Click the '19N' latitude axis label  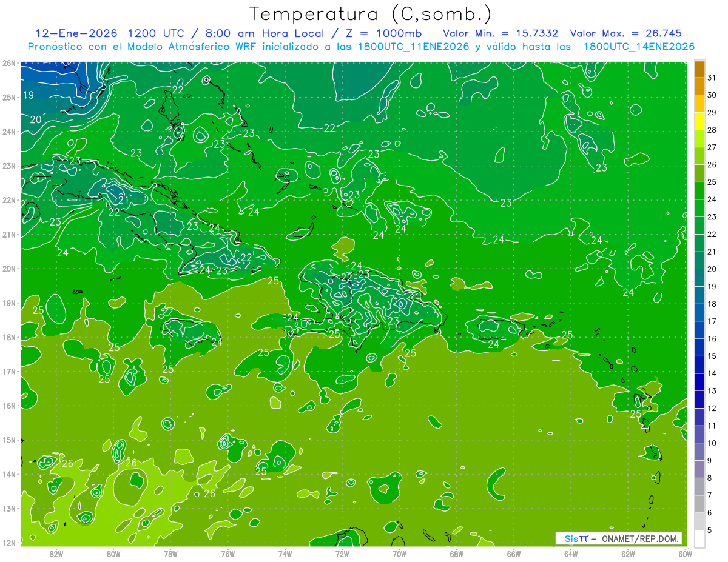[9, 303]
